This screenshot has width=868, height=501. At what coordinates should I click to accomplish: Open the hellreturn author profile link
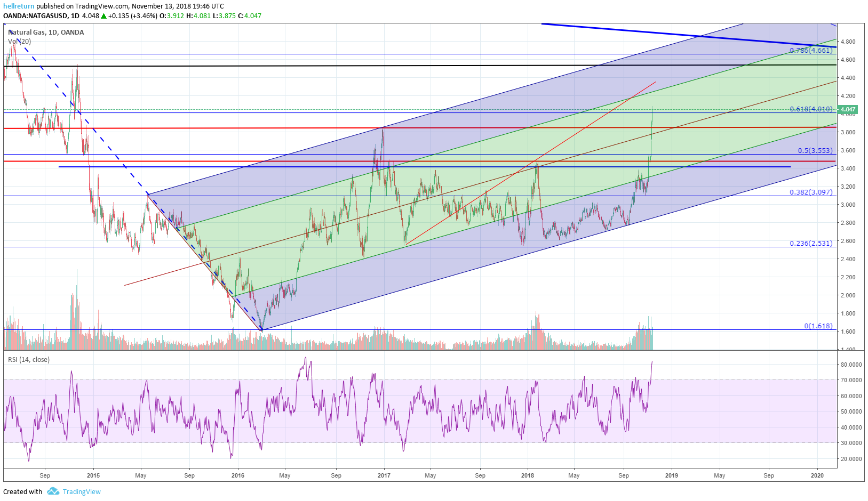coord(19,6)
